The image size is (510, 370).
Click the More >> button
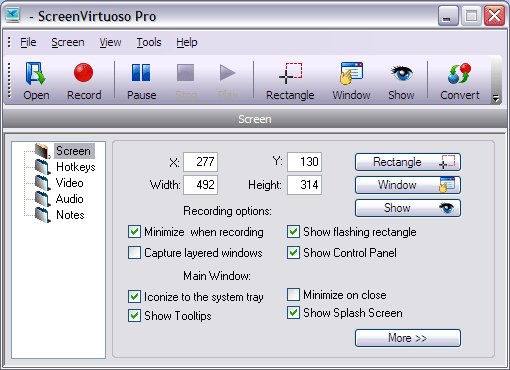point(408,338)
